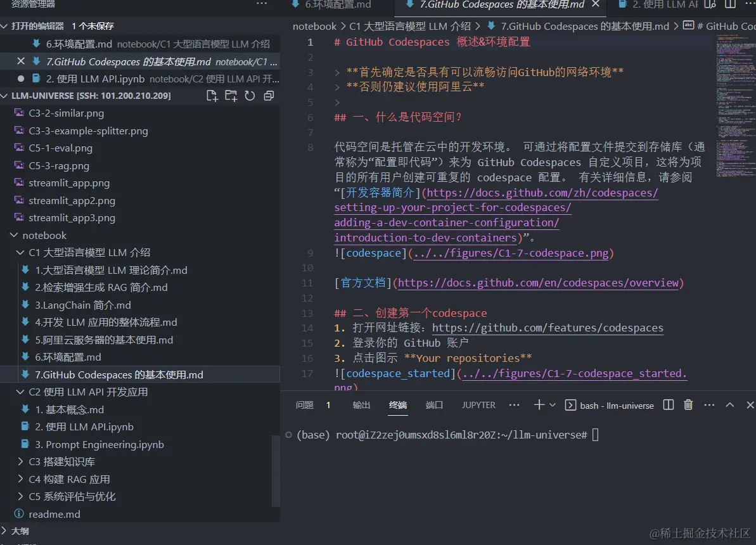Open editor more actions ellipsis
The image size is (756, 545).
click(x=749, y=4)
